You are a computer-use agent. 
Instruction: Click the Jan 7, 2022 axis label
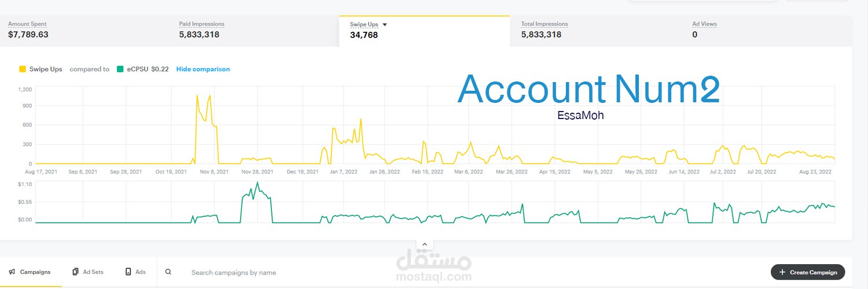(344, 172)
